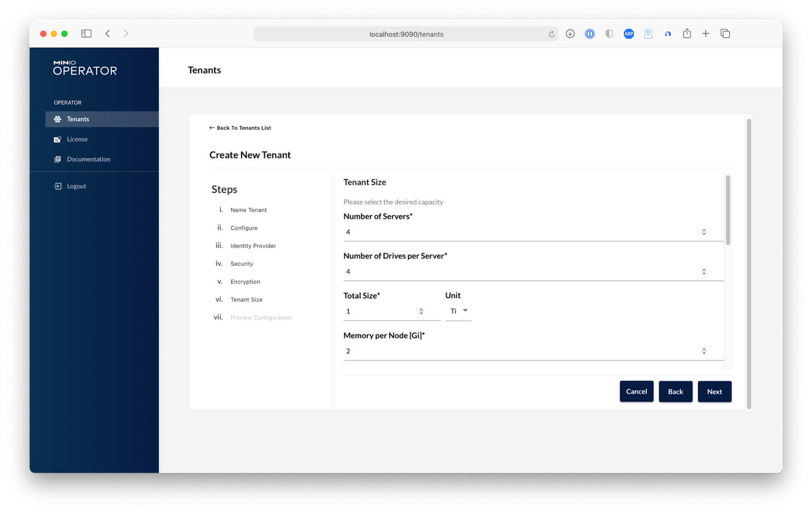The width and height of the screenshot is (812, 512).
Task: Click the Memory per Node stepper
Action: point(704,351)
